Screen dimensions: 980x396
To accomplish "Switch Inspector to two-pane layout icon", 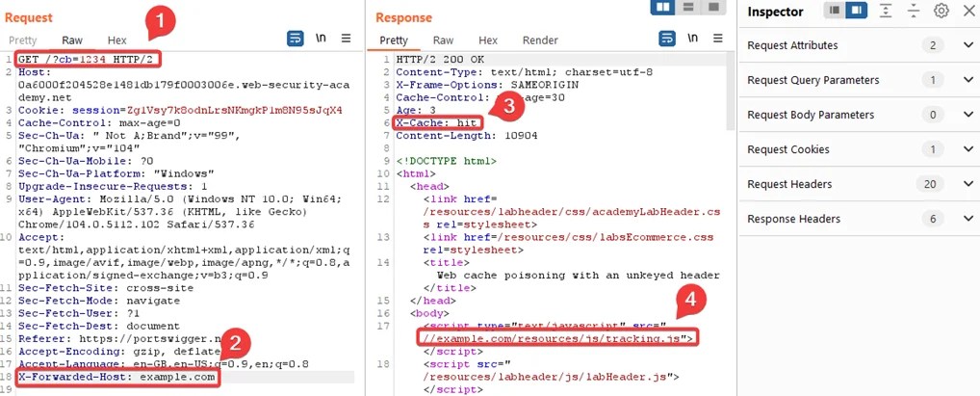I will click(x=856, y=11).
